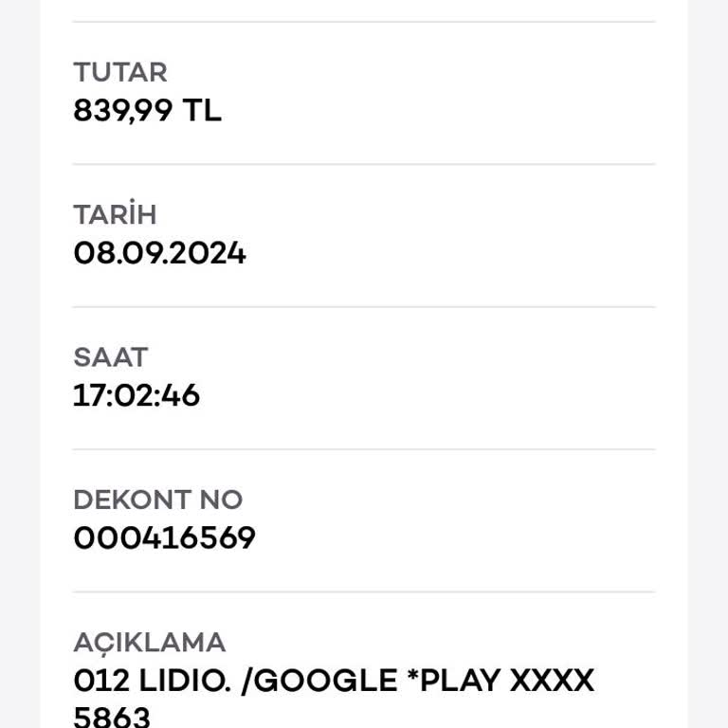Select the time value 17:02:46
This screenshot has width=728, height=728.
(136, 395)
